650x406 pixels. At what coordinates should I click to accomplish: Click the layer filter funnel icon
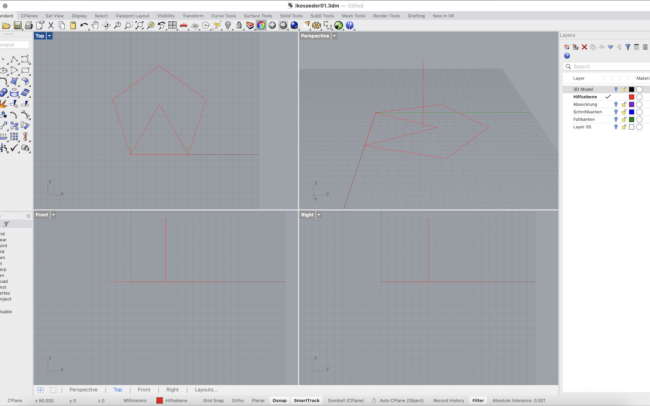628,46
